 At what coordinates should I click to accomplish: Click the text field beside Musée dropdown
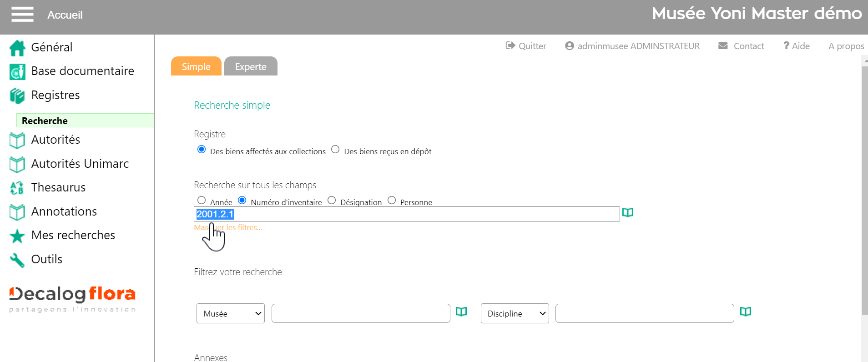point(360,313)
